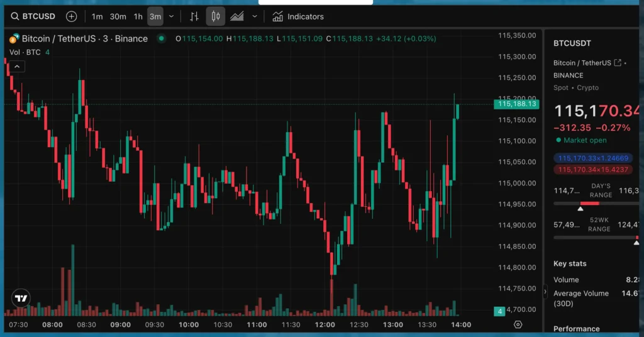Expand the timeframe interval dropdown

(x=172, y=16)
